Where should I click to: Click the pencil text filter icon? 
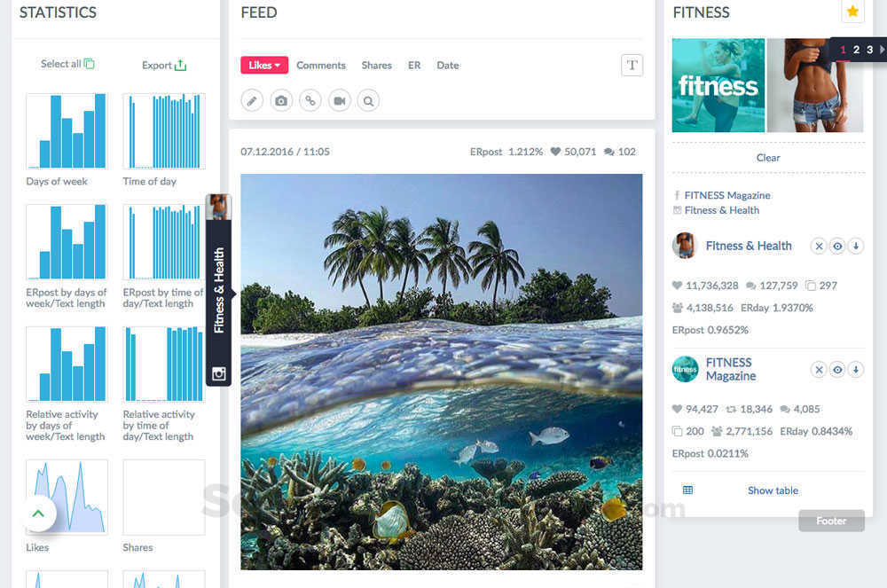(252, 100)
